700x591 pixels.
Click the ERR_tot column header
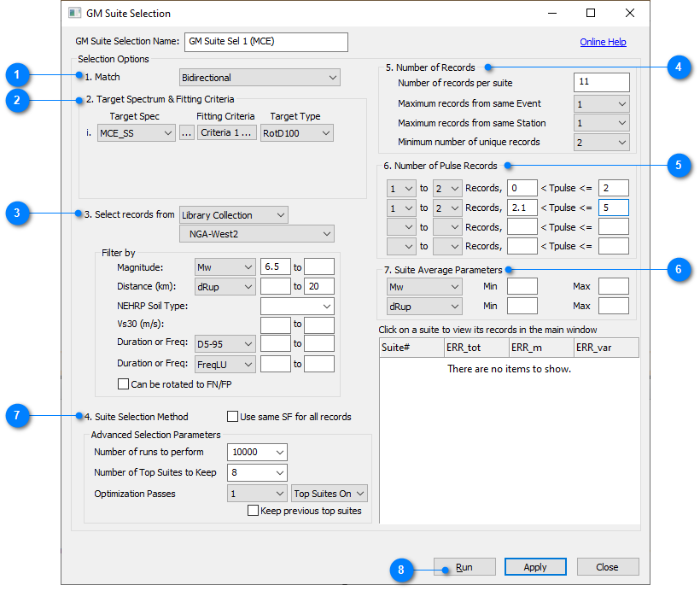475,347
